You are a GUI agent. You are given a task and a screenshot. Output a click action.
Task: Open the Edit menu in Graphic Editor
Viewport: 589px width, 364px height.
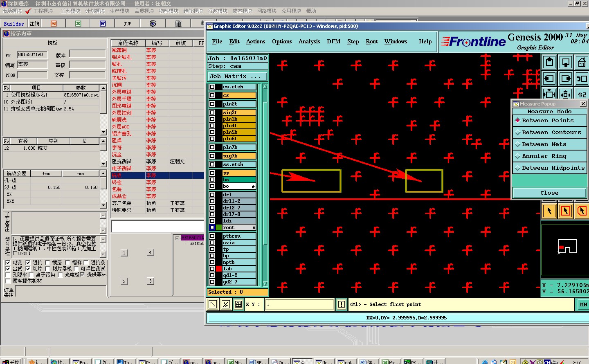point(234,42)
